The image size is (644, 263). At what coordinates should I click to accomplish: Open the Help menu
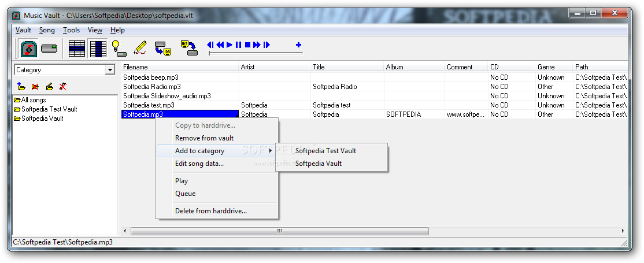[x=117, y=30]
